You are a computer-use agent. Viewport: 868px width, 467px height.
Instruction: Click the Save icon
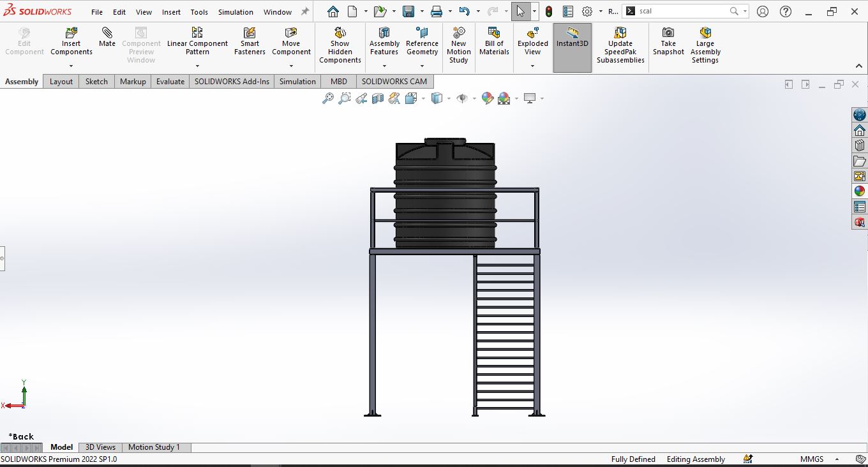click(408, 11)
